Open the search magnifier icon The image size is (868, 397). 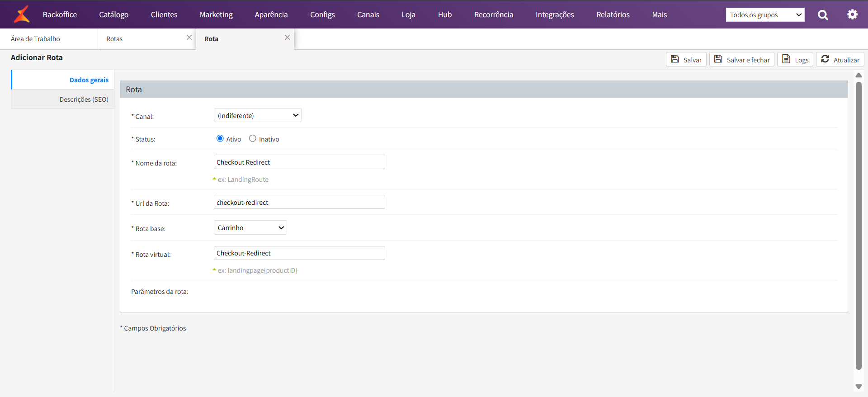823,15
